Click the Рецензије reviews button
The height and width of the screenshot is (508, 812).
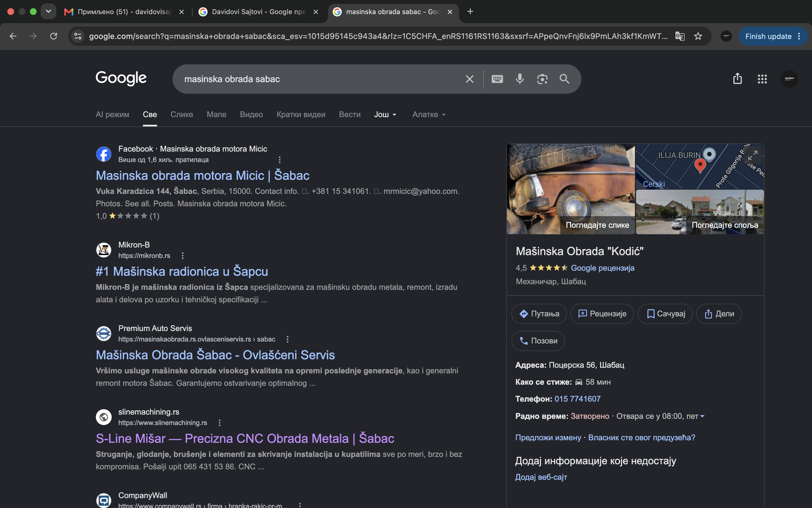(602, 314)
